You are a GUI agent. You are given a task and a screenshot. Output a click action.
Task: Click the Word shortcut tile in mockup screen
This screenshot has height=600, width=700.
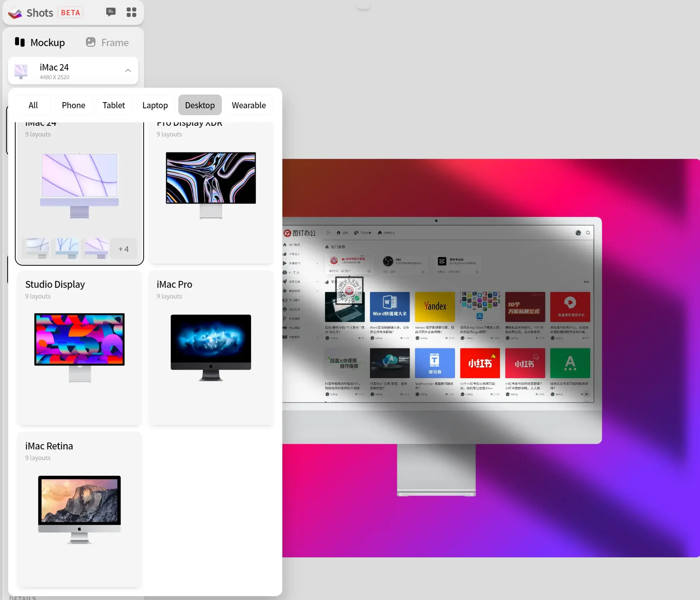[x=390, y=307]
